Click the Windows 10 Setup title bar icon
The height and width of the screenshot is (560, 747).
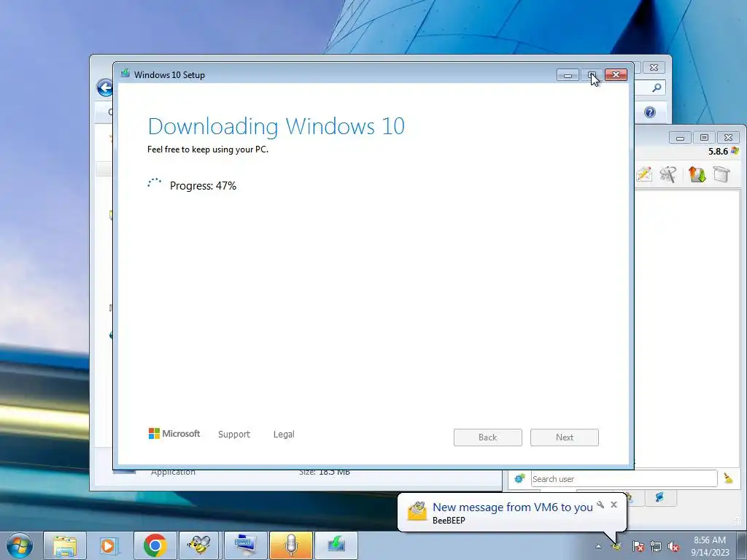125,74
